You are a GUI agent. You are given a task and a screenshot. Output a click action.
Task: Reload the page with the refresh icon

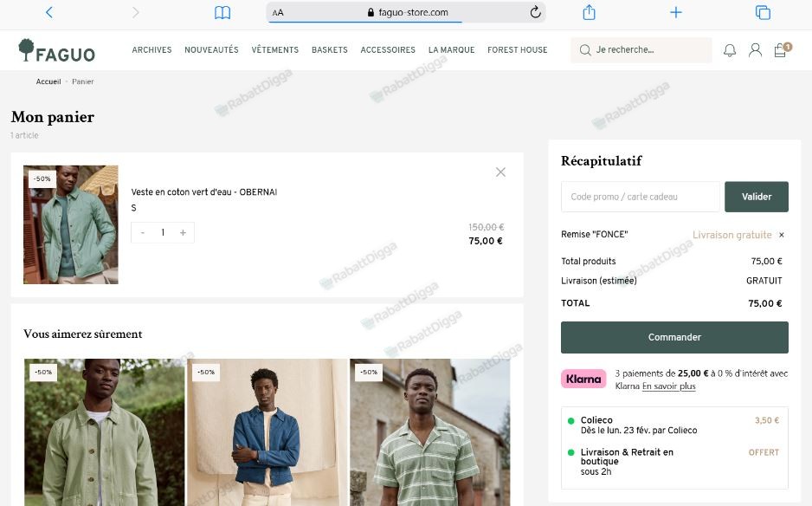535,12
